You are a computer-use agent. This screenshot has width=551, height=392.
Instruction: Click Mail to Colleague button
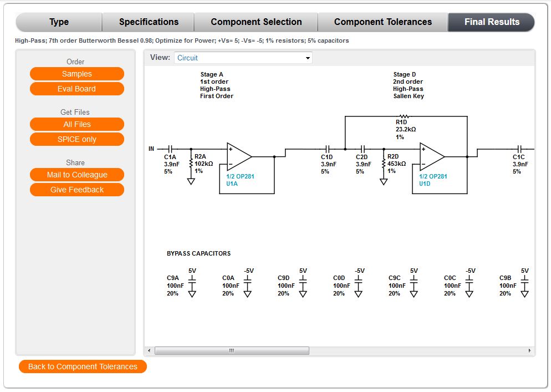(x=76, y=175)
